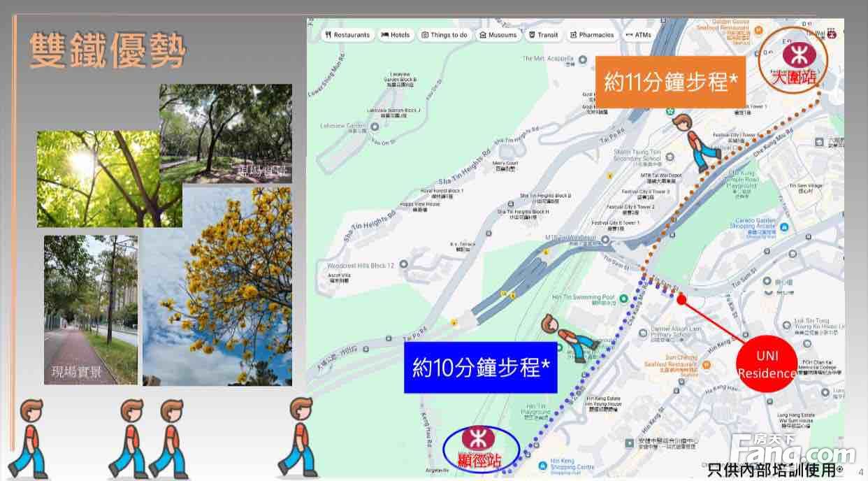The height and width of the screenshot is (481, 868).
Task: Show ATMs on the map
Action: pos(638,35)
